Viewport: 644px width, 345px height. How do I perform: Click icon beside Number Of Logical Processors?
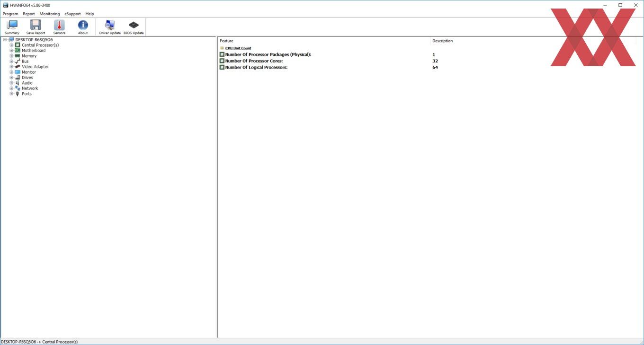[222, 67]
